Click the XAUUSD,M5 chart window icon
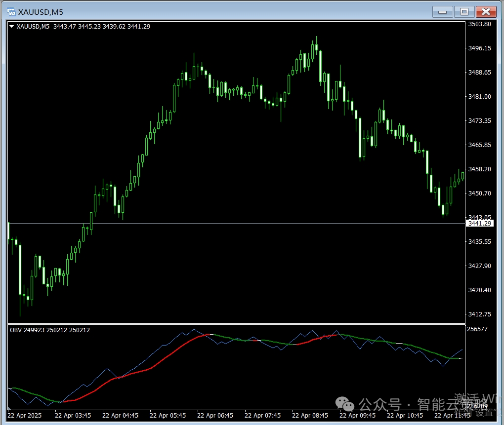The height and width of the screenshot is (425, 504). point(11,12)
